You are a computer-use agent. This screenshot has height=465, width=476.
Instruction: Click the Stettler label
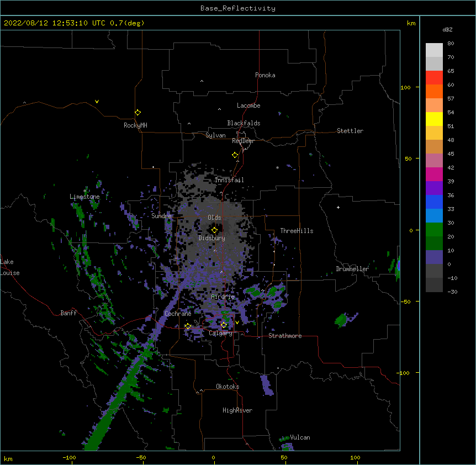pyautogui.click(x=350, y=131)
